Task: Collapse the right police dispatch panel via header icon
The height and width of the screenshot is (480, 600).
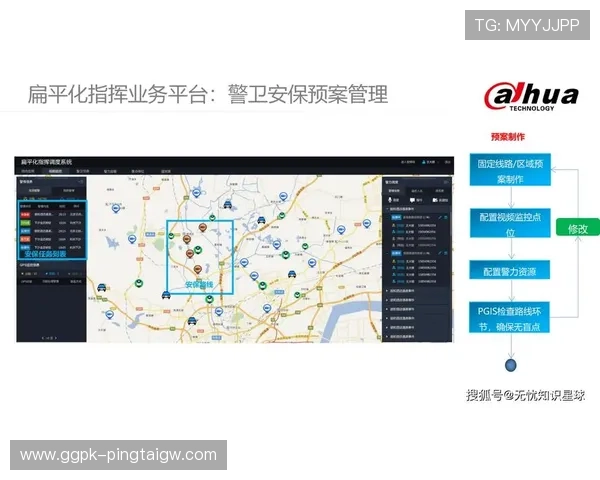Action: click(446, 182)
